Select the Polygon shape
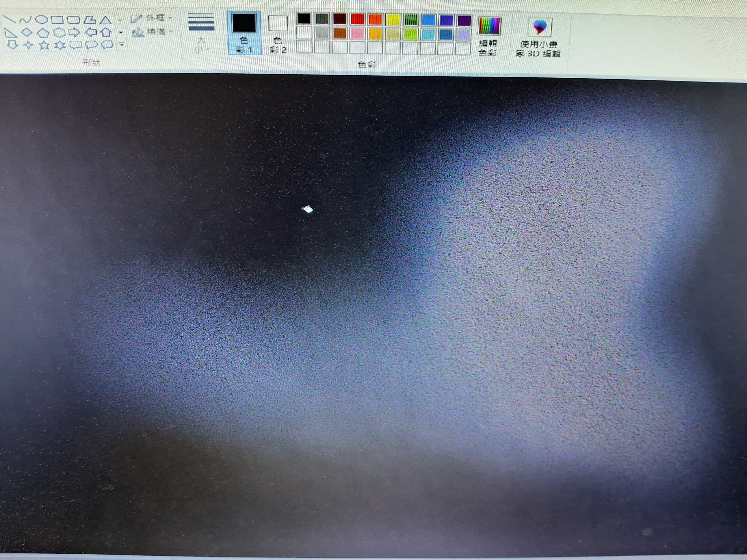The image size is (747, 560). pos(90,20)
